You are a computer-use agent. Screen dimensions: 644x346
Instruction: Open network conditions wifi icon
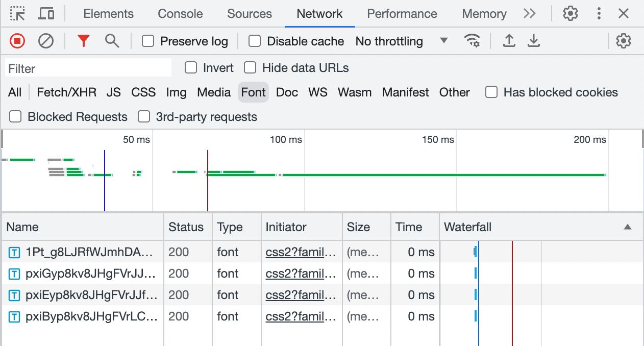472,41
